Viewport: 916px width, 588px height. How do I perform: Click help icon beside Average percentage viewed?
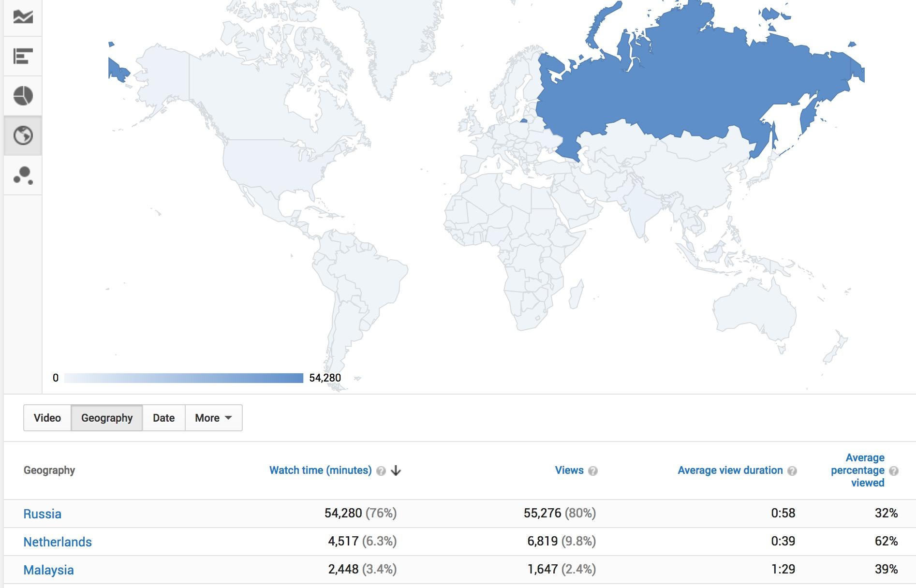pos(894,471)
